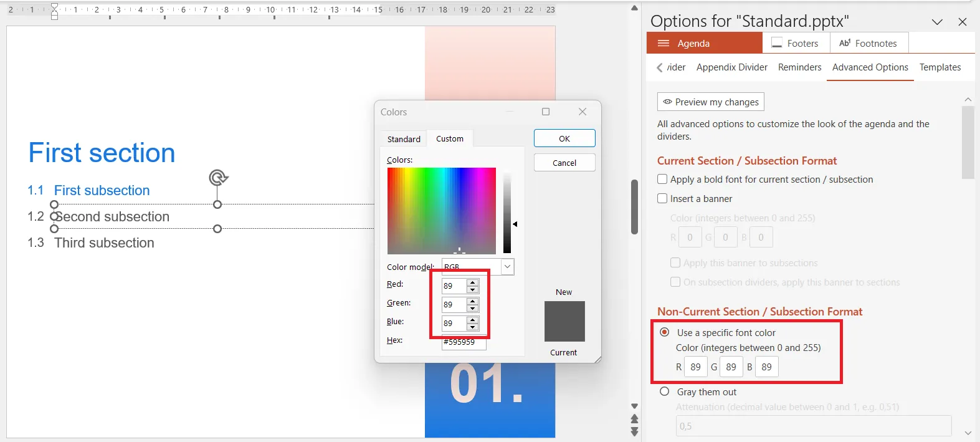
Task: Select Use a specific font color radio
Action: [665, 332]
